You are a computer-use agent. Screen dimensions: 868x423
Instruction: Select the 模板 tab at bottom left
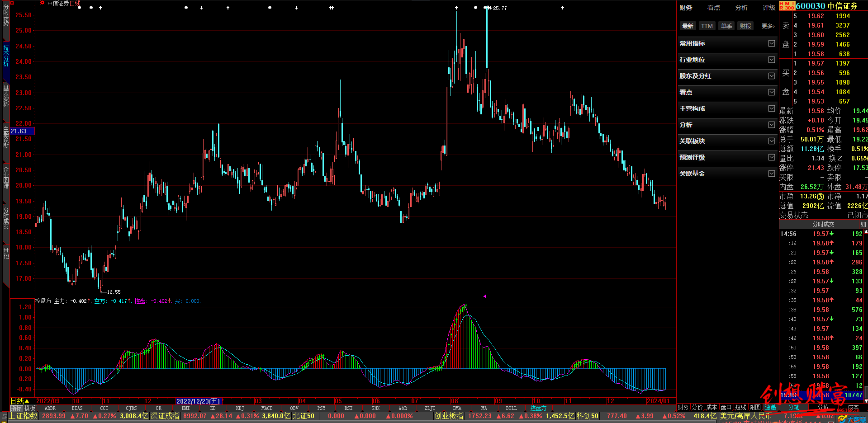tap(29, 408)
